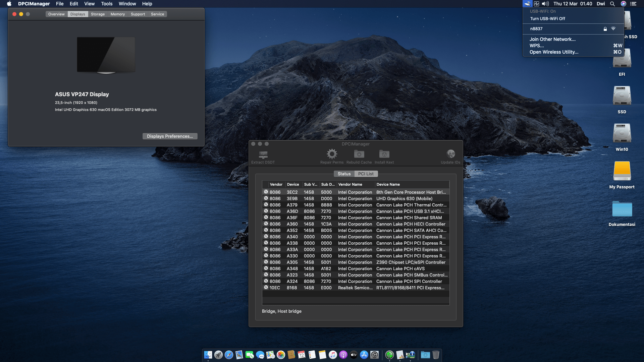Image resolution: width=644 pixels, height=362 pixels.
Task: Click the Rebuild Cache folder icon
Action: (359, 154)
